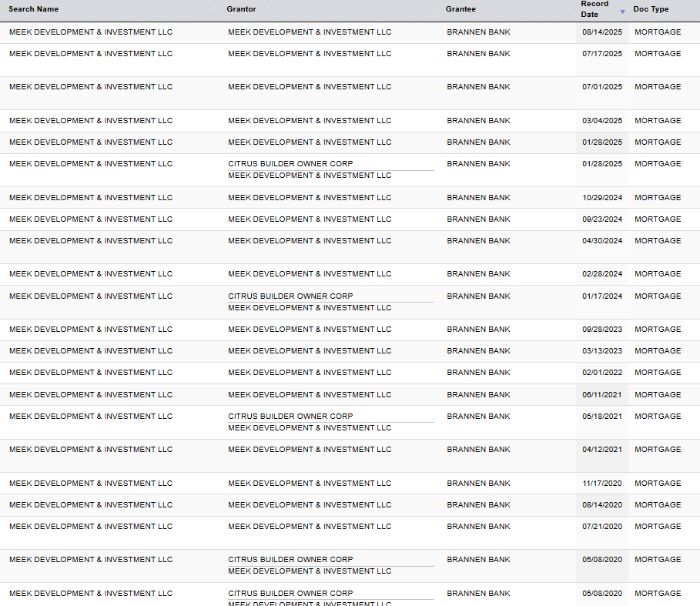Viewport: 700px width, 606px height.
Task: Select the record dated 09/28/2023
Action: (x=601, y=330)
